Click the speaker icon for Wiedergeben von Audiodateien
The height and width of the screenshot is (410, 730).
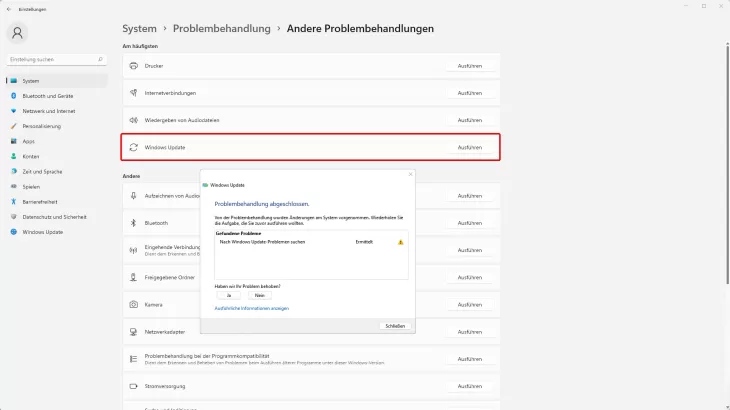point(133,120)
